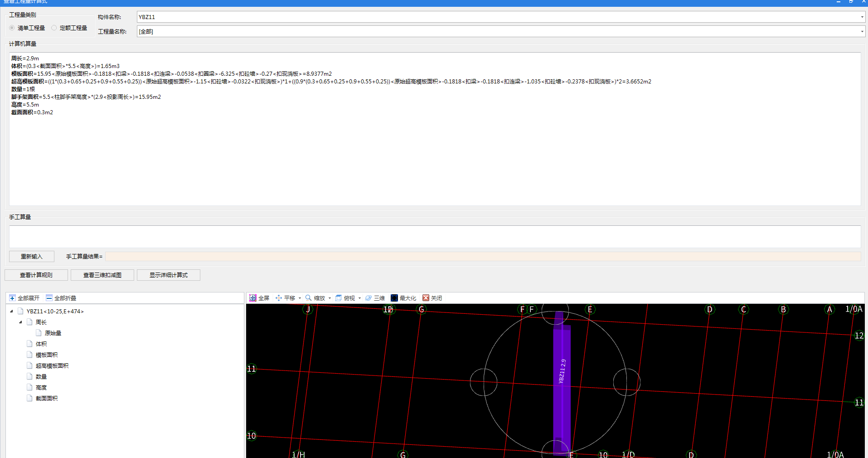Click 全部展开 expand-all plus icon
This screenshot has height=458, width=868.
click(x=12, y=298)
